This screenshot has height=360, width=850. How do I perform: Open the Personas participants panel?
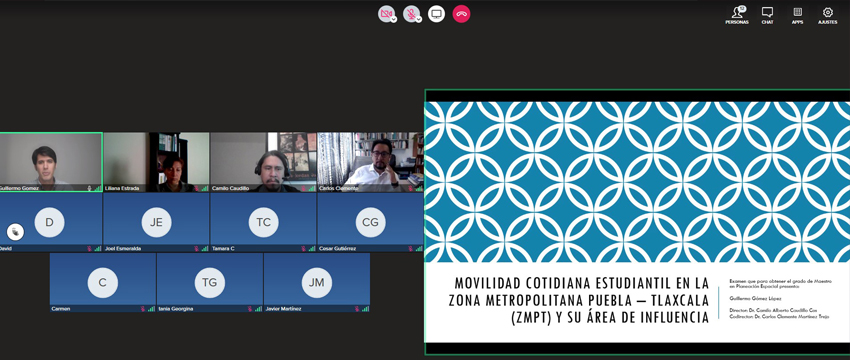tap(737, 15)
